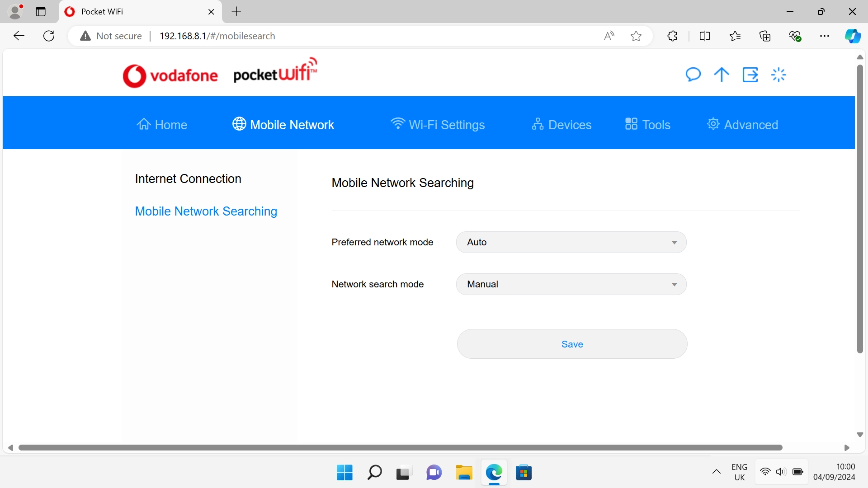Click the update upload arrow icon
This screenshot has width=868, height=488.
(721, 75)
